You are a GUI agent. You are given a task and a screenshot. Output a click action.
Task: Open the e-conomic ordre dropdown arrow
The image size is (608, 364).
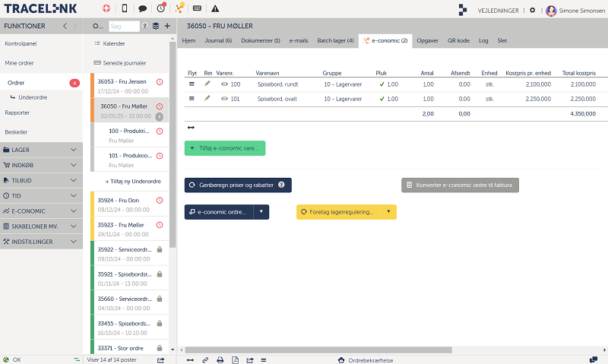pyautogui.click(x=261, y=212)
